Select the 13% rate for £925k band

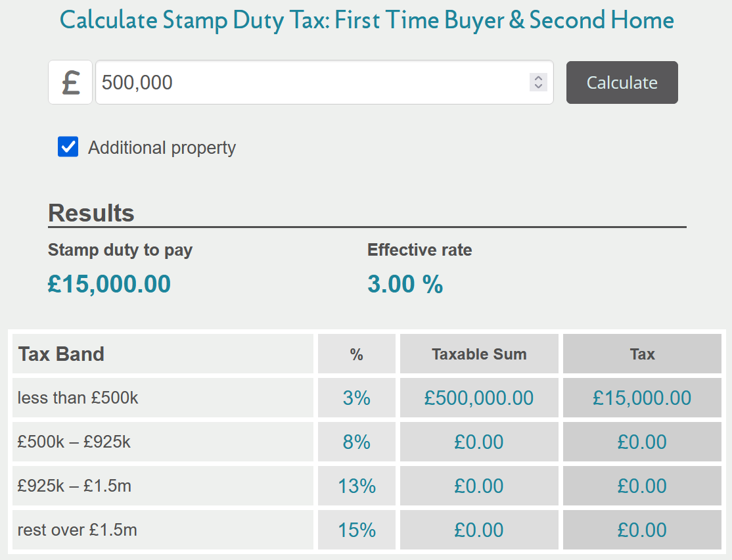357,486
